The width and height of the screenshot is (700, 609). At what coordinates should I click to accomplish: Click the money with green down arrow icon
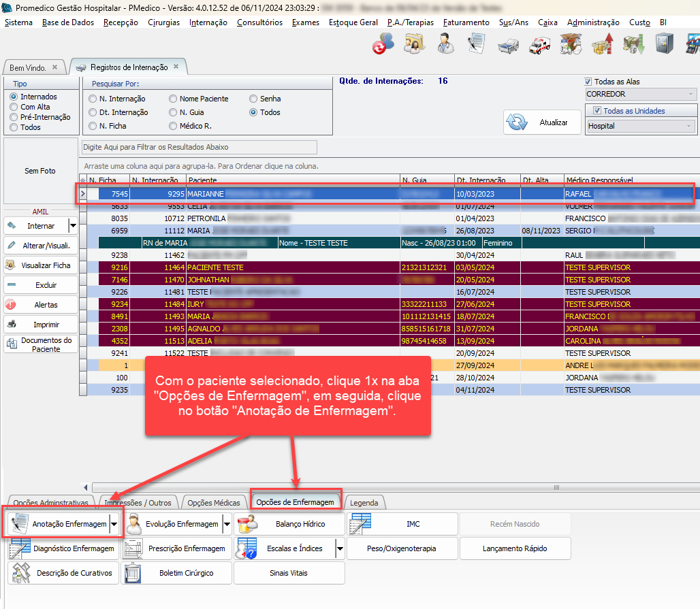(633, 44)
